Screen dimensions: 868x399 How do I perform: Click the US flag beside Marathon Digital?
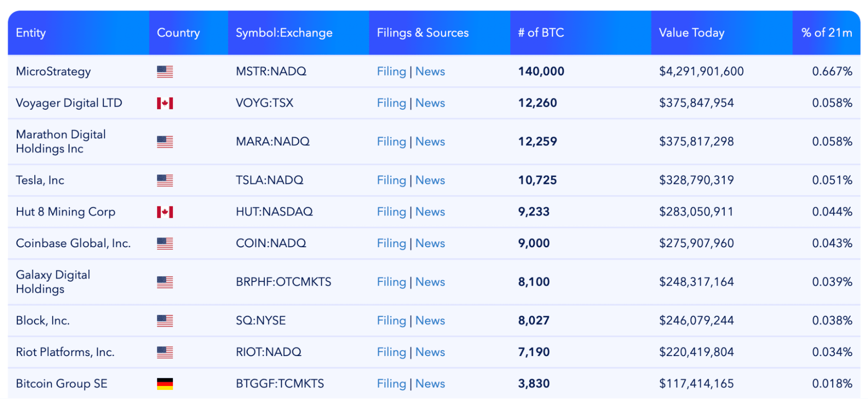165,142
